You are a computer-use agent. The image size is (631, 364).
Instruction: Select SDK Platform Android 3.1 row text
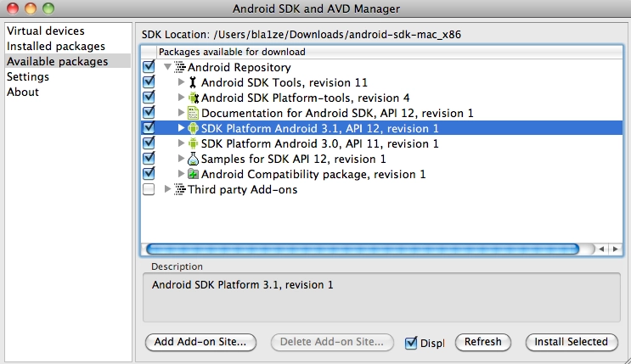319,128
